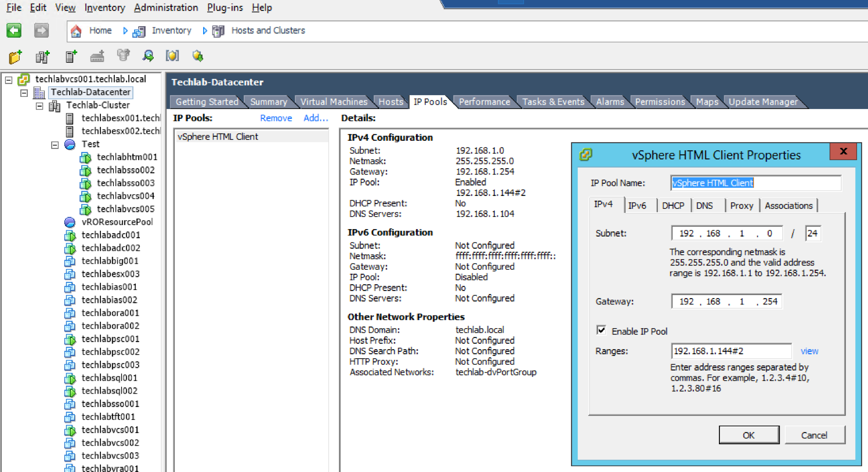868x472 pixels.
Task: Switch to the Update Manager tab
Action: point(763,101)
